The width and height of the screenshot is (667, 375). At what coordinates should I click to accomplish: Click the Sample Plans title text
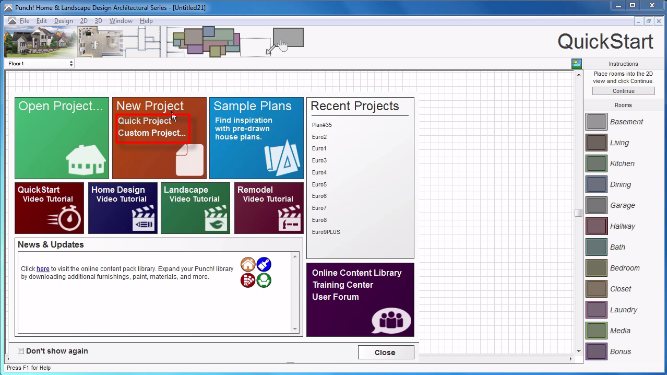coord(253,106)
